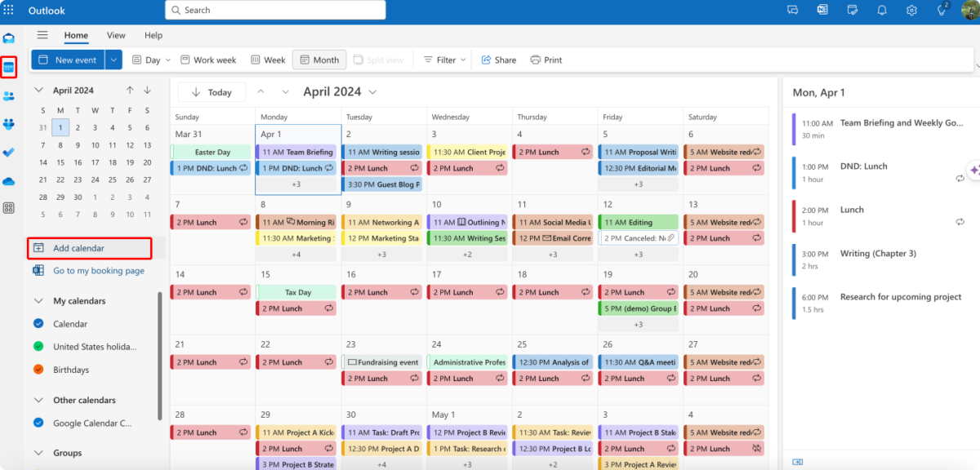This screenshot has height=470, width=980.
Task: Toggle the hamburger navigation pane button
Action: 42,35
